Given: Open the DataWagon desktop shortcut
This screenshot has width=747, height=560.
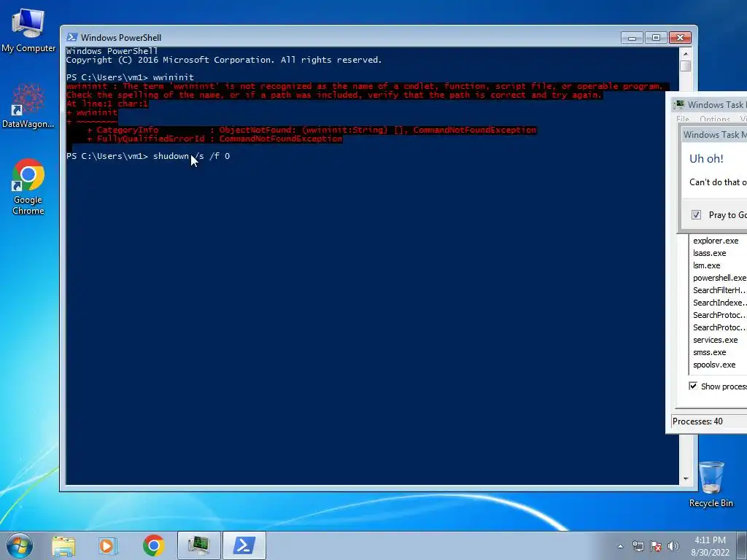Looking at the screenshot, I should [x=28, y=106].
